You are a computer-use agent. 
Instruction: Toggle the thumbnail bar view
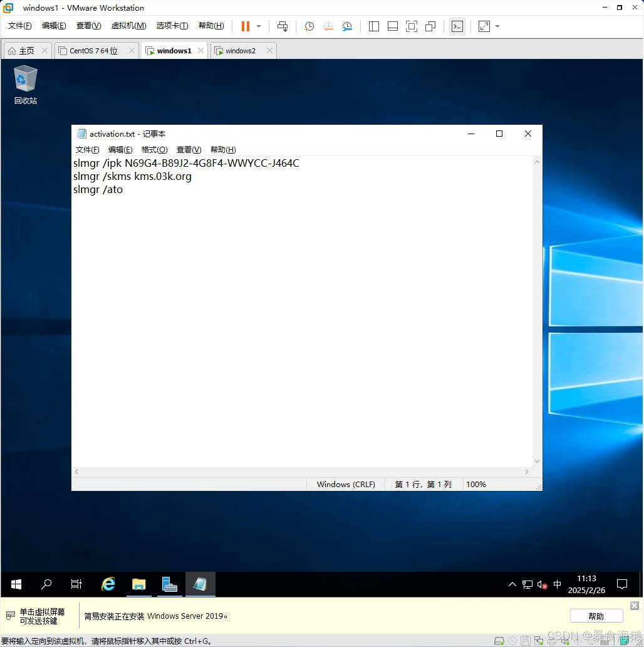(393, 26)
